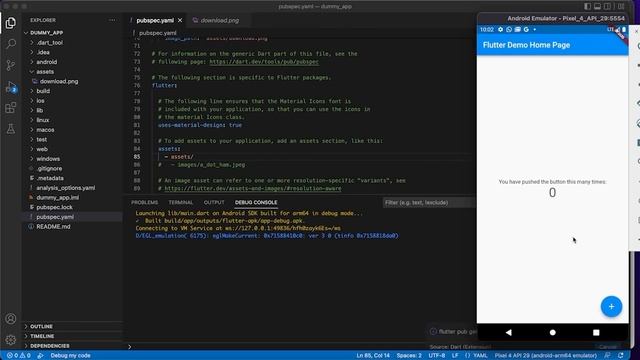Click the debug console input chevron
This screenshot has width=640, height=360.
[x=130, y=347]
